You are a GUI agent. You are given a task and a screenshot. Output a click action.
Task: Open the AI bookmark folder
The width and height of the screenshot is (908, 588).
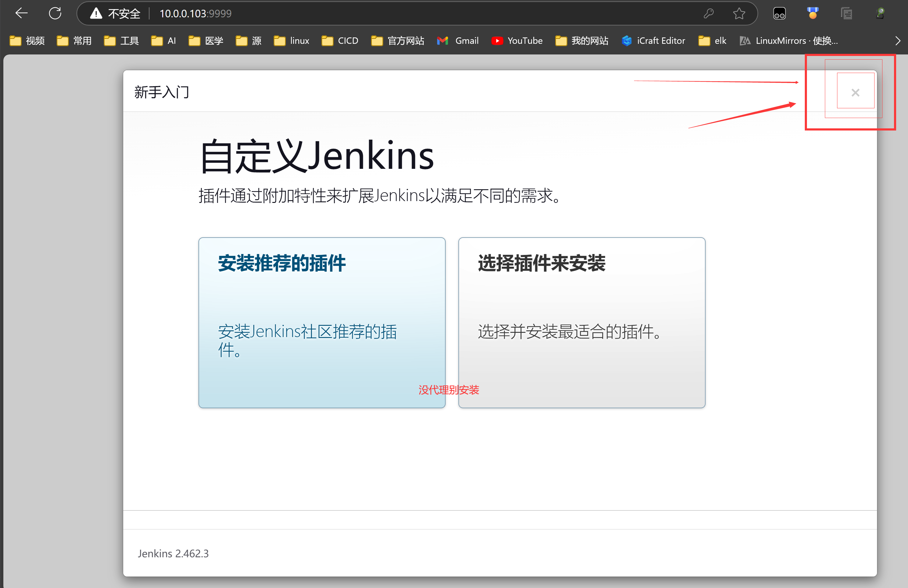click(164, 41)
